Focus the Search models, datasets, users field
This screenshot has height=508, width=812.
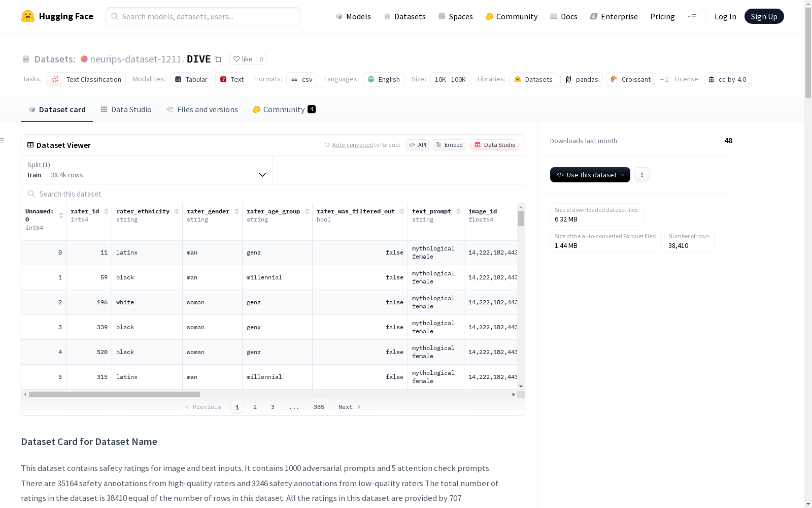tap(203, 16)
